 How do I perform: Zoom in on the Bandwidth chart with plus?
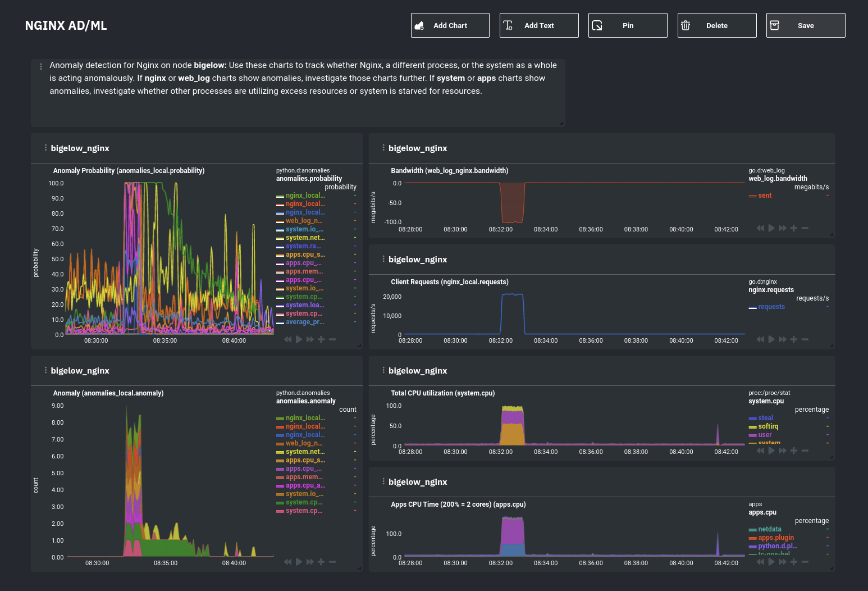pyautogui.click(x=794, y=228)
